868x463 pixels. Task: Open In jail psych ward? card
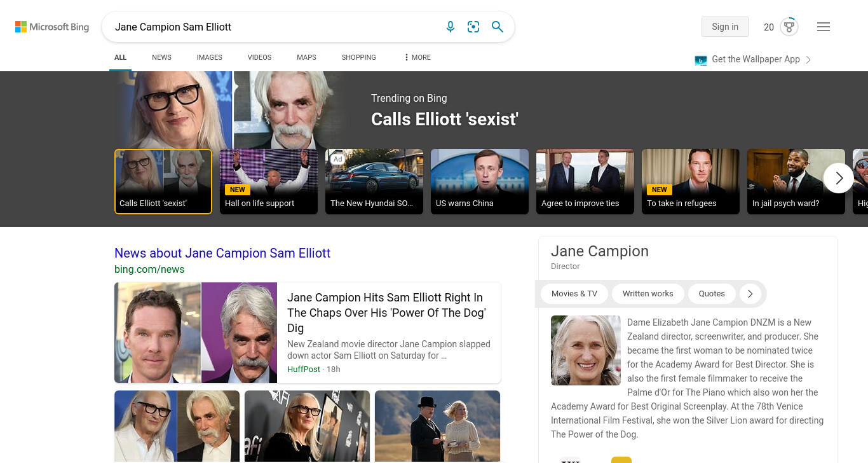click(x=796, y=181)
